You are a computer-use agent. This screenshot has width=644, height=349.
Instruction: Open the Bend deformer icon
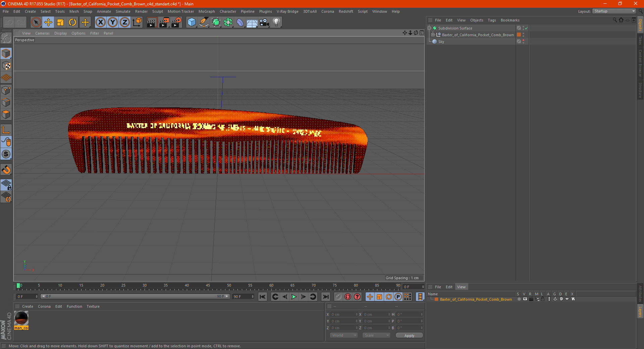[x=240, y=22]
